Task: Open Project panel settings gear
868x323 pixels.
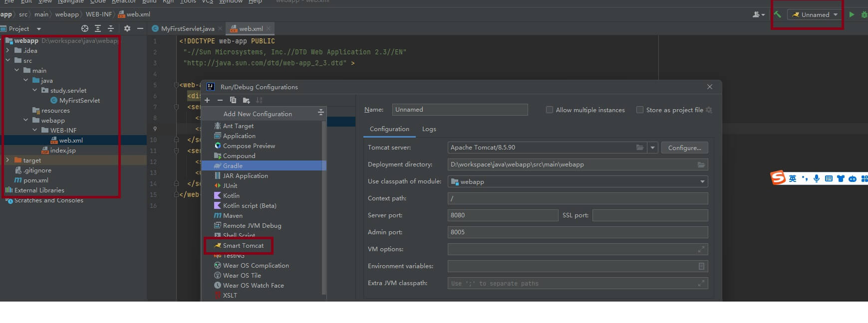Action: click(127, 28)
